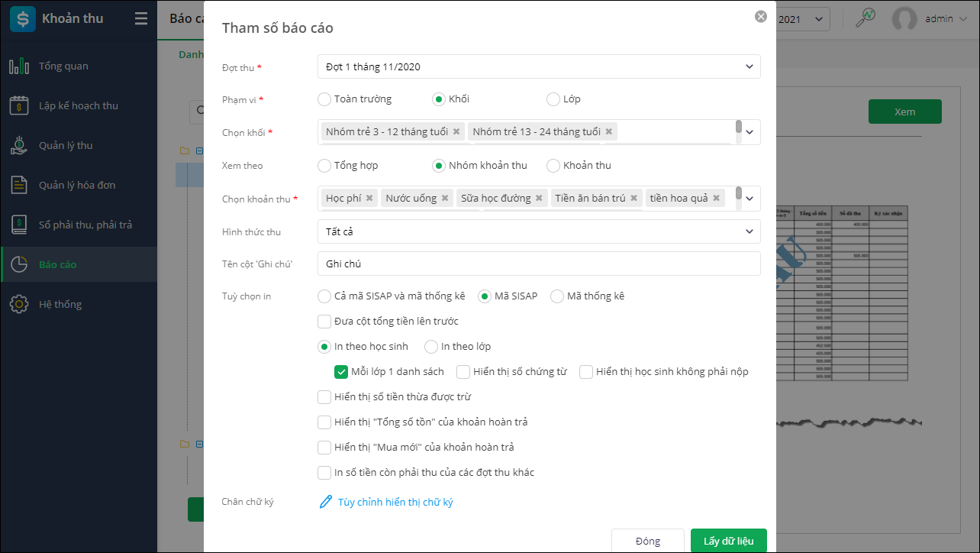The width and height of the screenshot is (980, 553).
Task: Close the Tham số báo cáo dialog
Action: 760,16
